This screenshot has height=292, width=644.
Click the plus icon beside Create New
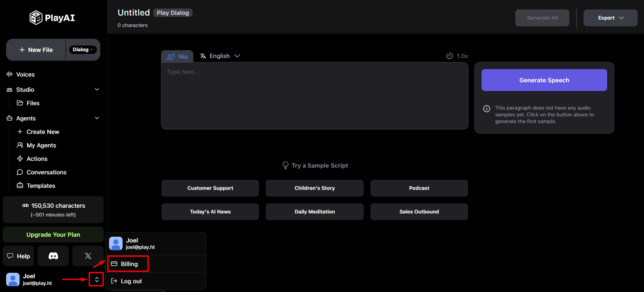(20, 132)
